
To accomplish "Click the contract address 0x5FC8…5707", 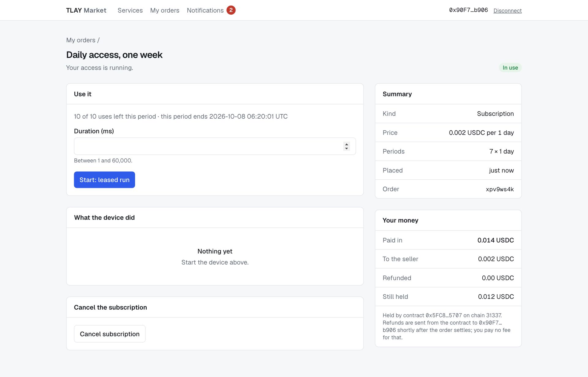I will pos(444,315).
